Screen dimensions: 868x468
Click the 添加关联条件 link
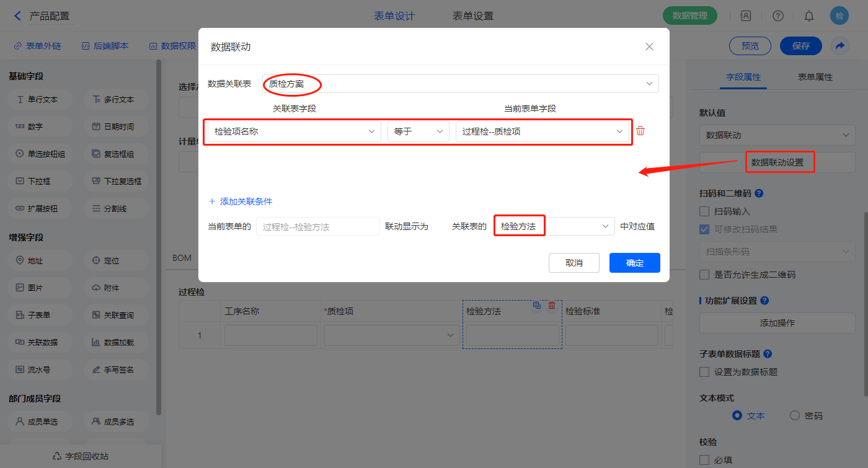coord(241,201)
